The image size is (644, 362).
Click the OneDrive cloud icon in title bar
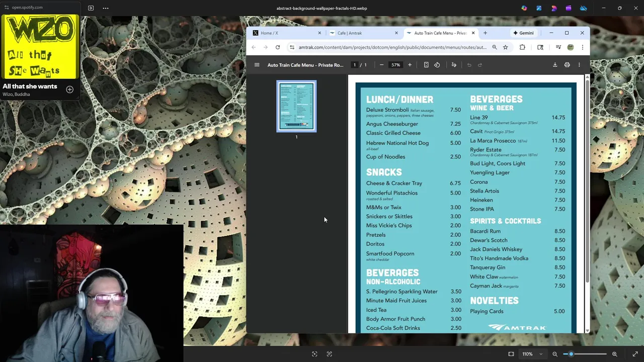[583, 8]
